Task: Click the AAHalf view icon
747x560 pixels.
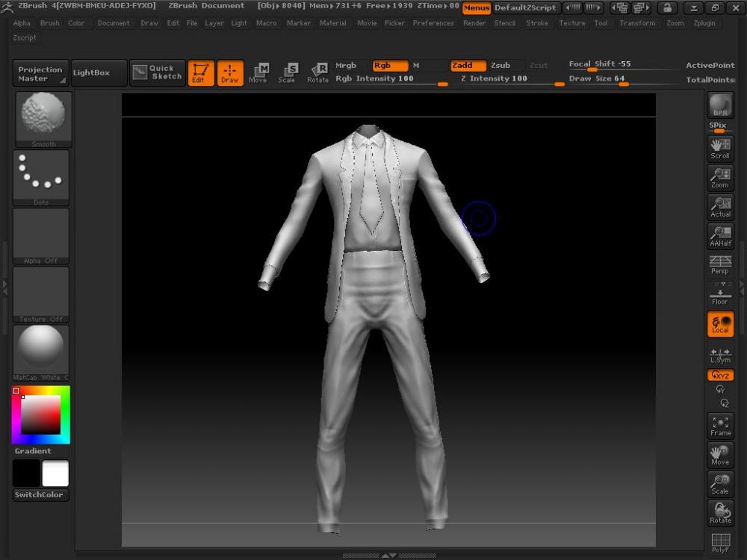Action: tap(720, 236)
